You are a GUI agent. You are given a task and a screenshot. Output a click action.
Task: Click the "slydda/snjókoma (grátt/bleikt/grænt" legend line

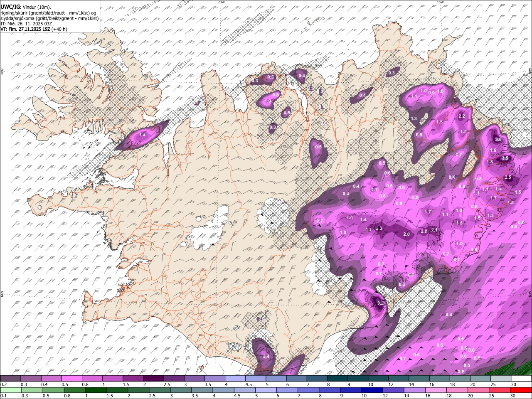click(x=50, y=18)
